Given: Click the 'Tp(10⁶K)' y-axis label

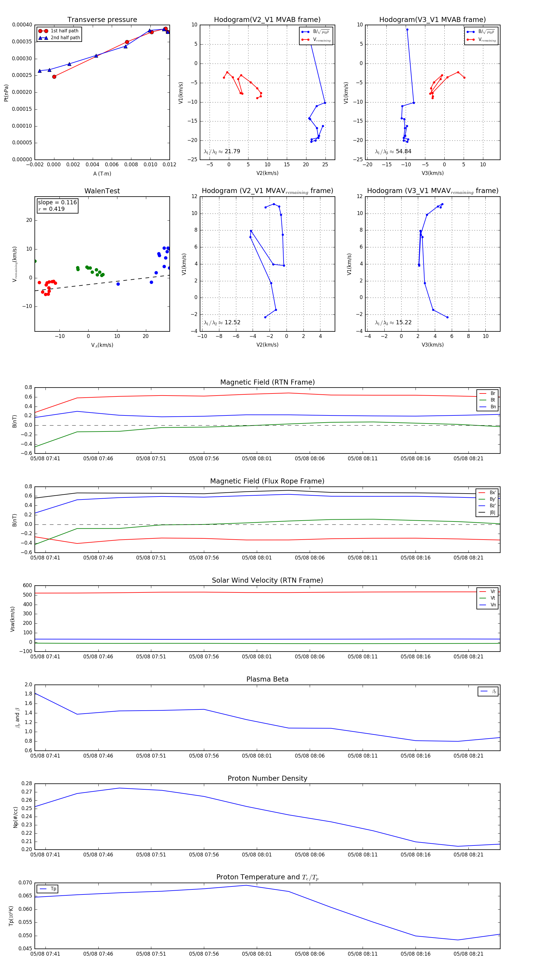Looking at the screenshot, I should pos(11,916).
